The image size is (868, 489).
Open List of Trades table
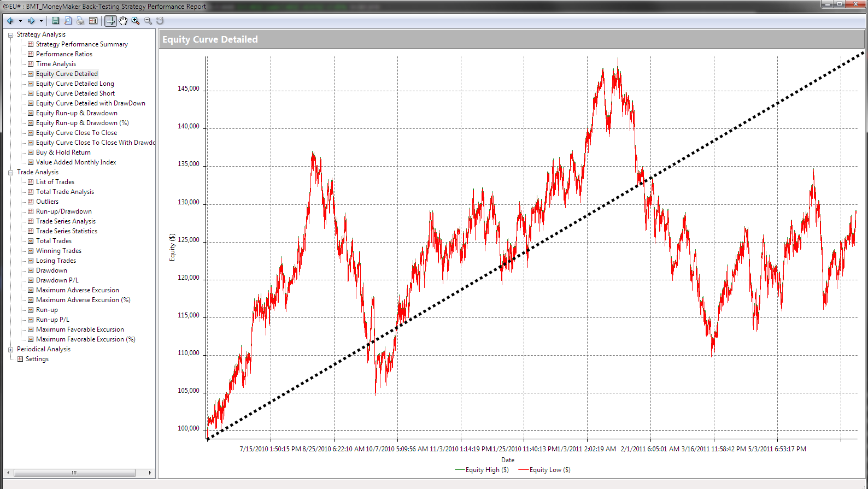(55, 182)
